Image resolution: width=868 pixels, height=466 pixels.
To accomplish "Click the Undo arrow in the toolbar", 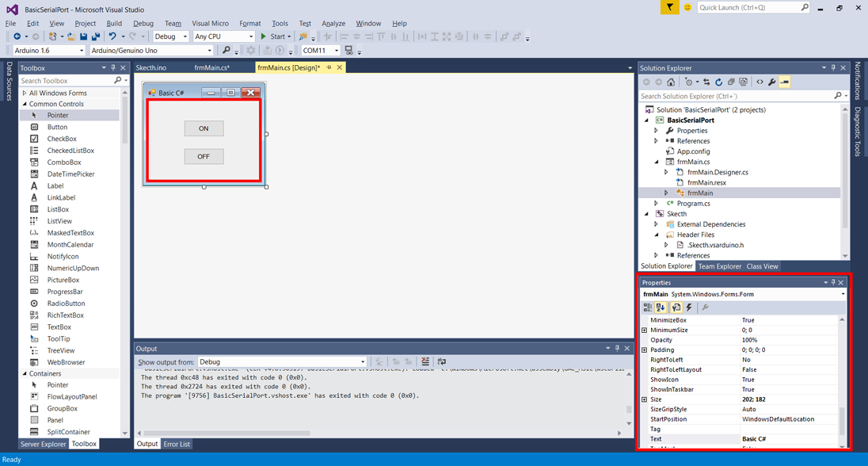I will (112, 36).
